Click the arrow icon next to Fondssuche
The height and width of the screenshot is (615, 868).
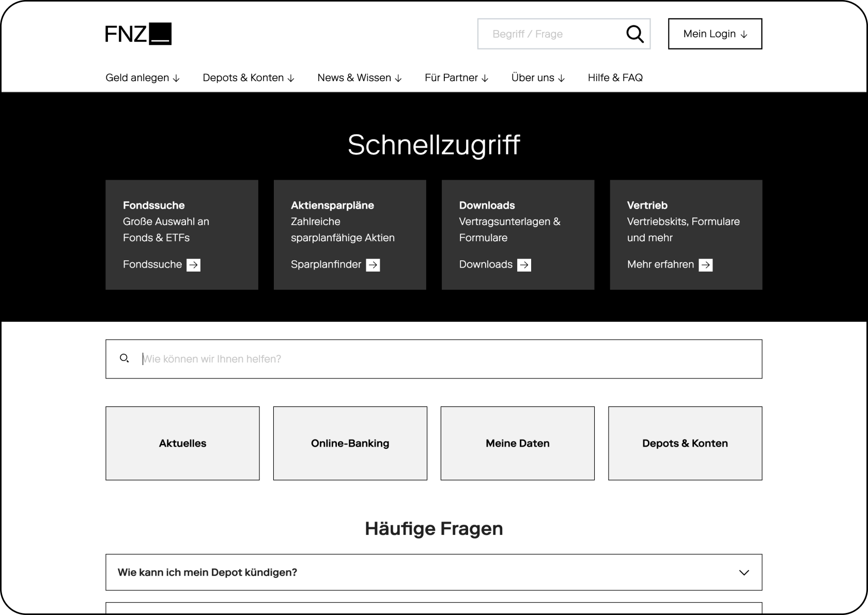[193, 265]
